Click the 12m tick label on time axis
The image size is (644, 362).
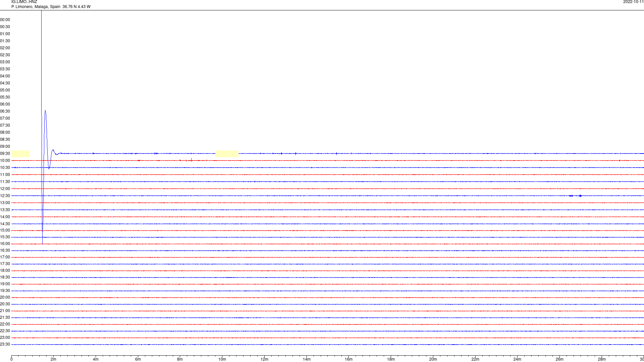(x=264, y=359)
